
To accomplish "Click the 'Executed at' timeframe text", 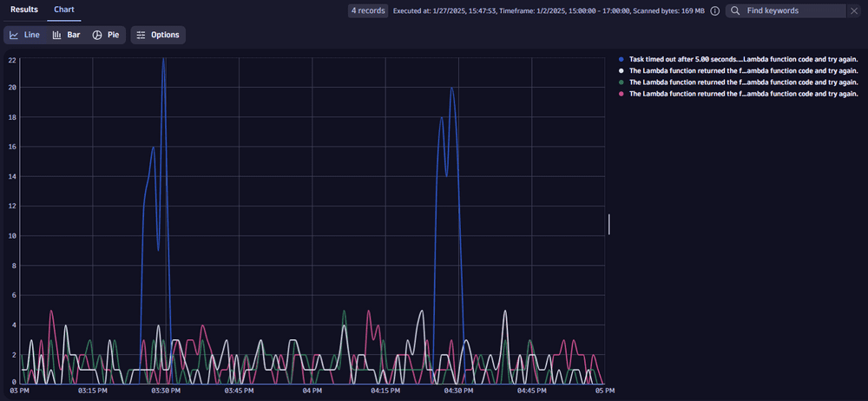I will [549, 11].
